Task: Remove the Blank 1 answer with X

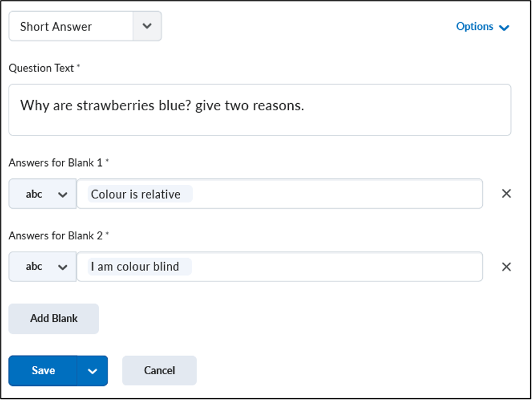Action: click(x=506, y=194)
